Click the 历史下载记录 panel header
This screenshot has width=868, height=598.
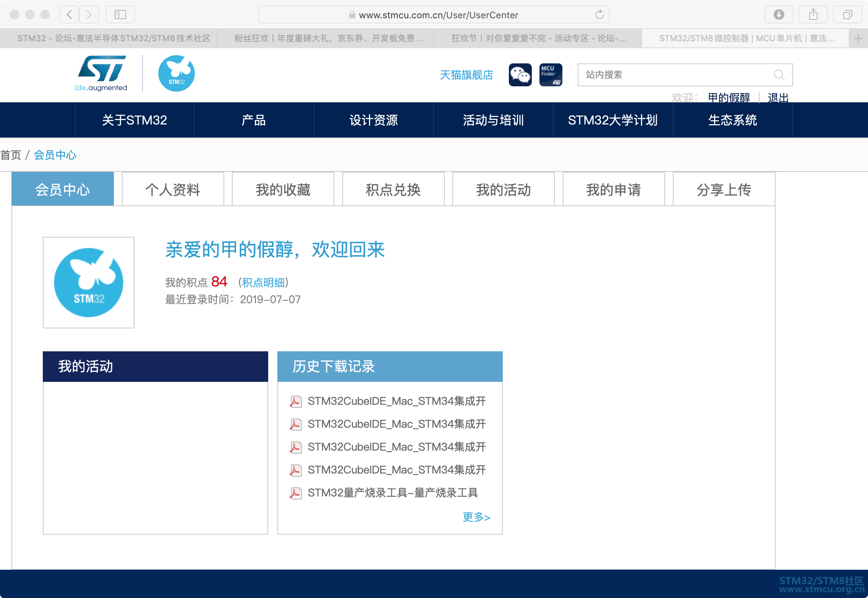pyautogui.click(x=390, y=367)
